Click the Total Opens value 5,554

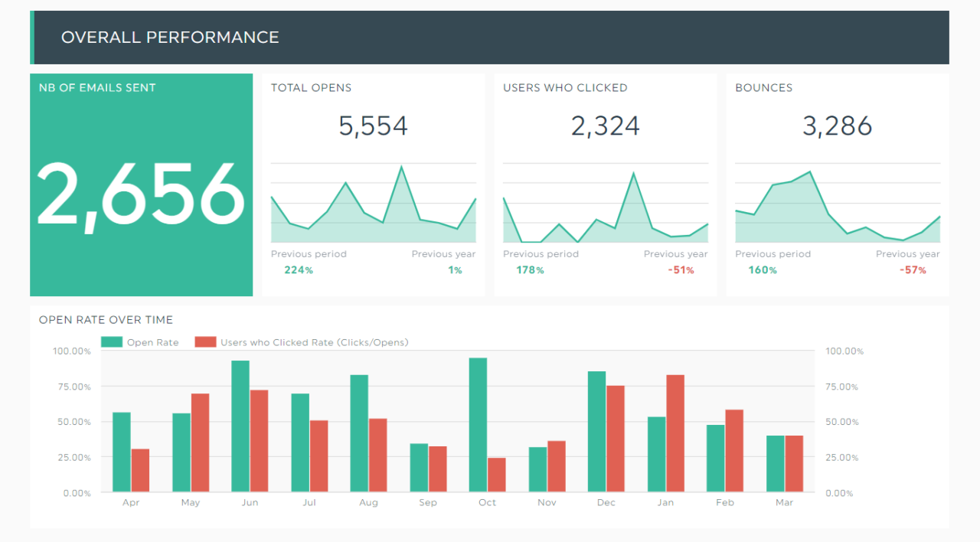(373, 126)
